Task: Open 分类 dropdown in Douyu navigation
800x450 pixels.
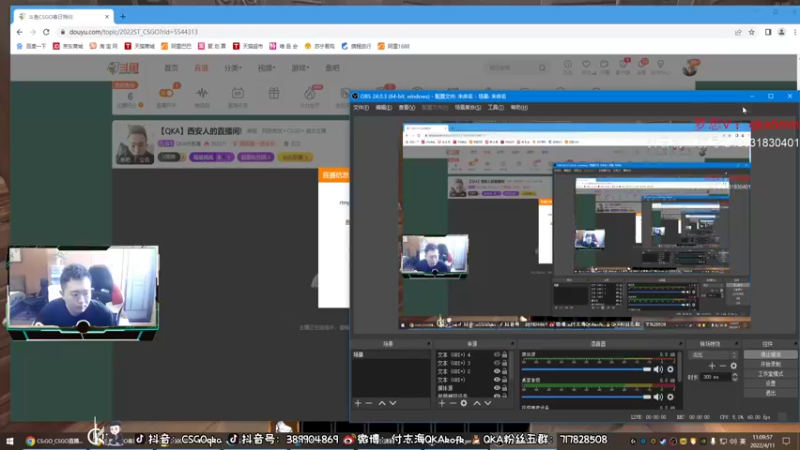Action: (233, 68)
